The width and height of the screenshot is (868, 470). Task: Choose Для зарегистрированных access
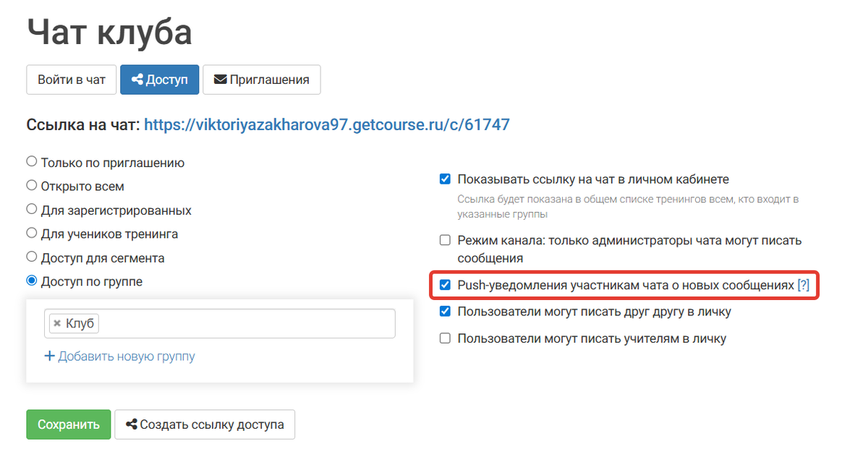(x=31, y=209)
